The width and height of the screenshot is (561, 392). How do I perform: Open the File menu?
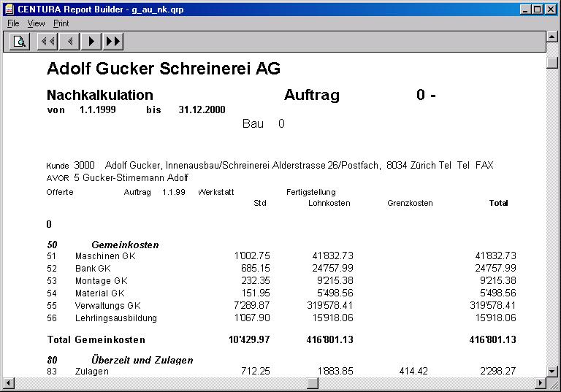tap(13, 23)
